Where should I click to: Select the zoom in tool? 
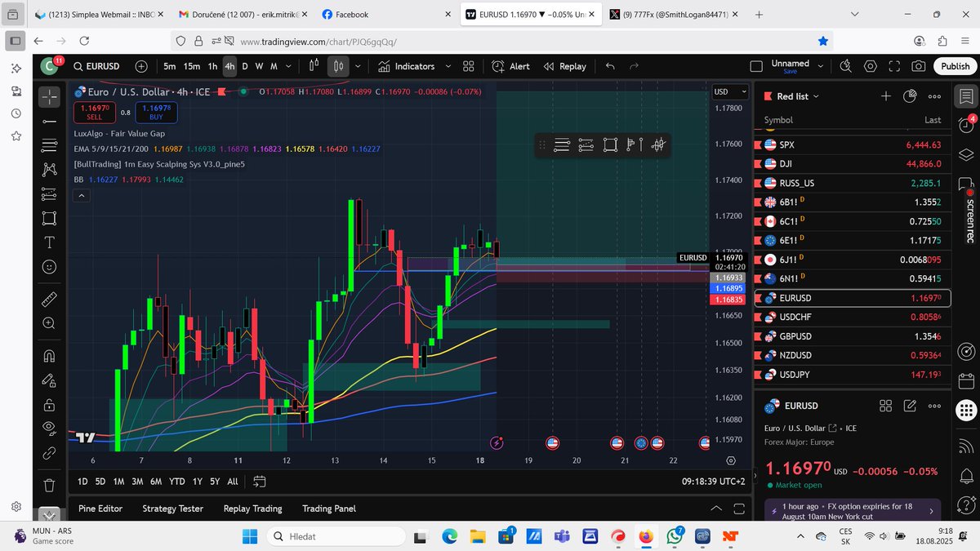point(49,323)
